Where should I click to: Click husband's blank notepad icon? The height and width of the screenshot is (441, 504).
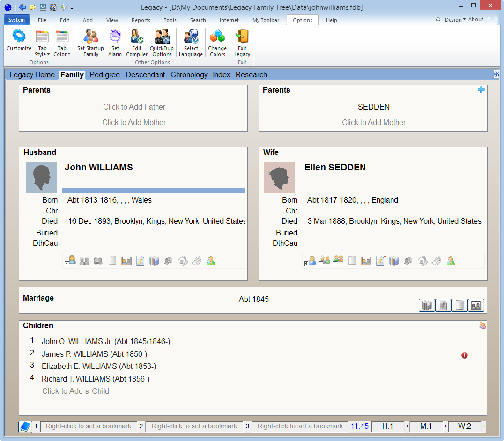[112, 260]
